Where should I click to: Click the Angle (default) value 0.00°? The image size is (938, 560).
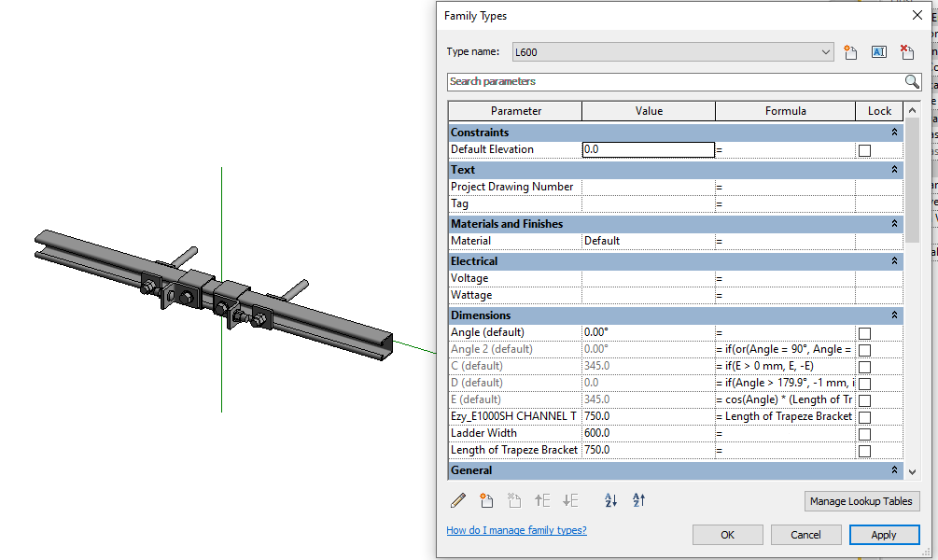pyautogui.click(x=648, y=332)
